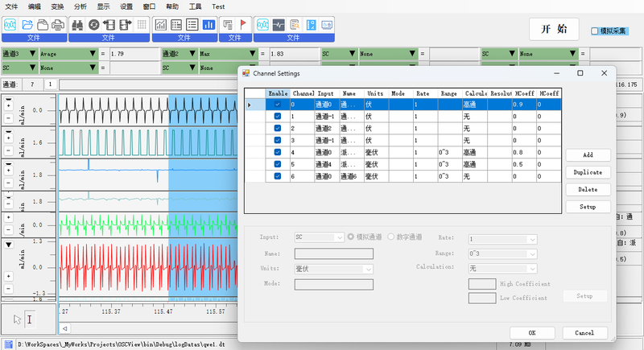The image size is (644, 350).
Task: Click the circular refresh icon in toolbar
Action: point(94,25)
